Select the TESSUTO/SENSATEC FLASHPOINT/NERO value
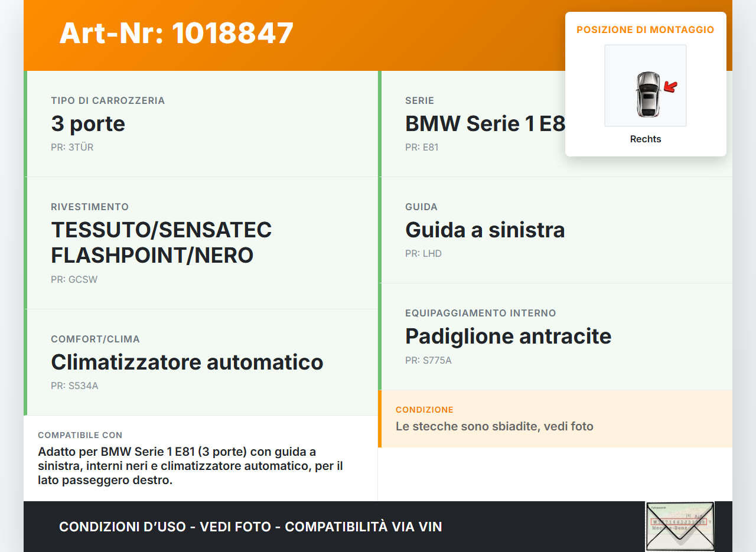The width and height of the screenshot is (756, 552). click(161, 243)
